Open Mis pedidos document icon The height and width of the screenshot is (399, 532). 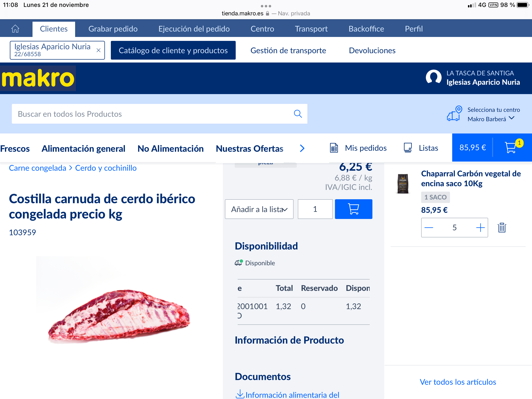click(334, 148)
